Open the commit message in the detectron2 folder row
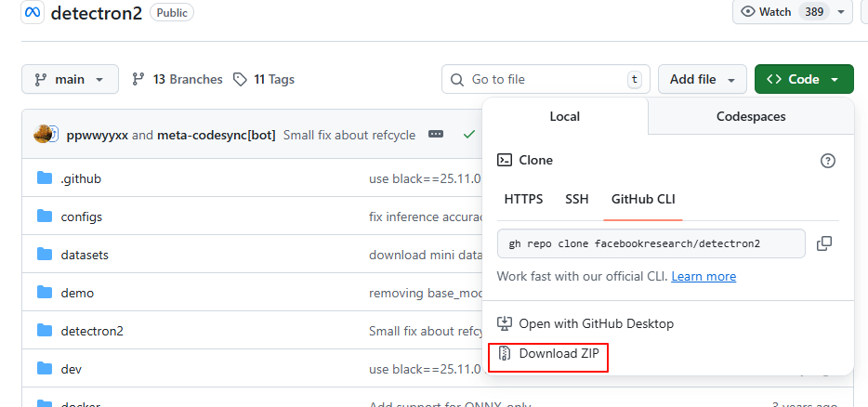The width and height of the screenshot is (868, 407). pos(425,331)
